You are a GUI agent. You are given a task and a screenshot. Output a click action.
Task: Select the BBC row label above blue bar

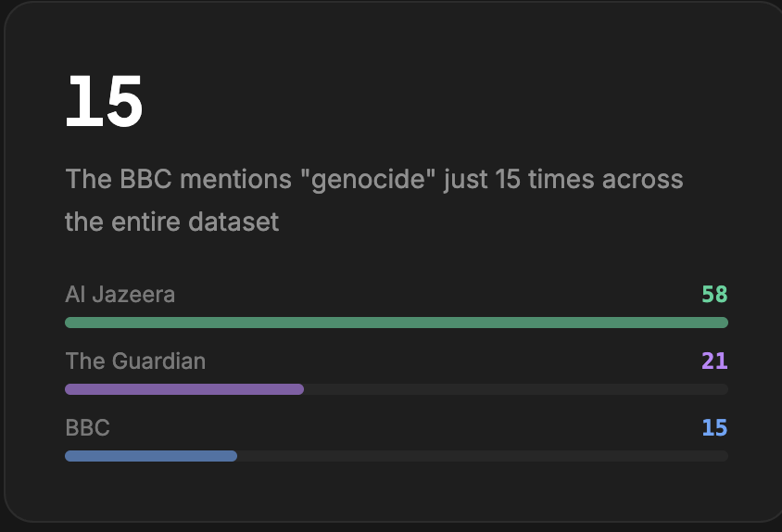point(87,428)
